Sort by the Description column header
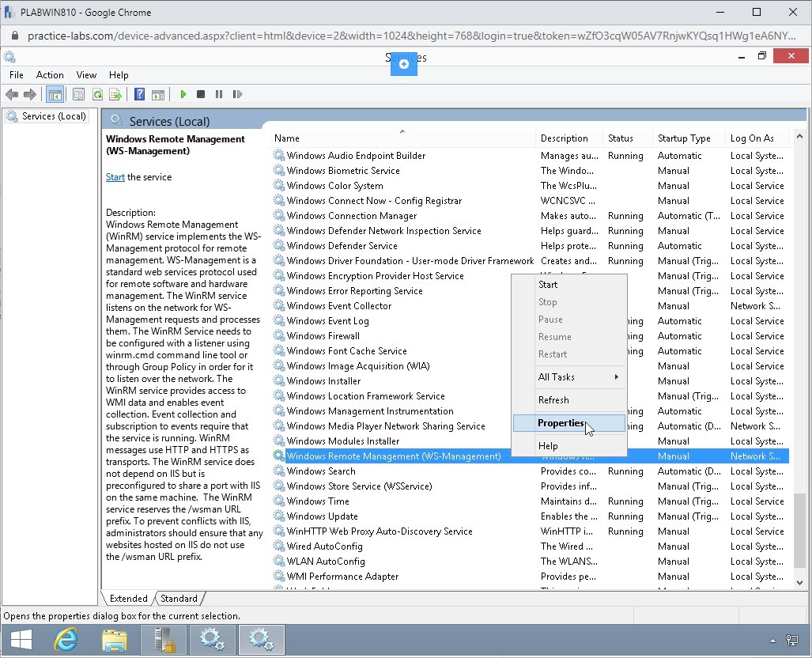 point(569,138)
